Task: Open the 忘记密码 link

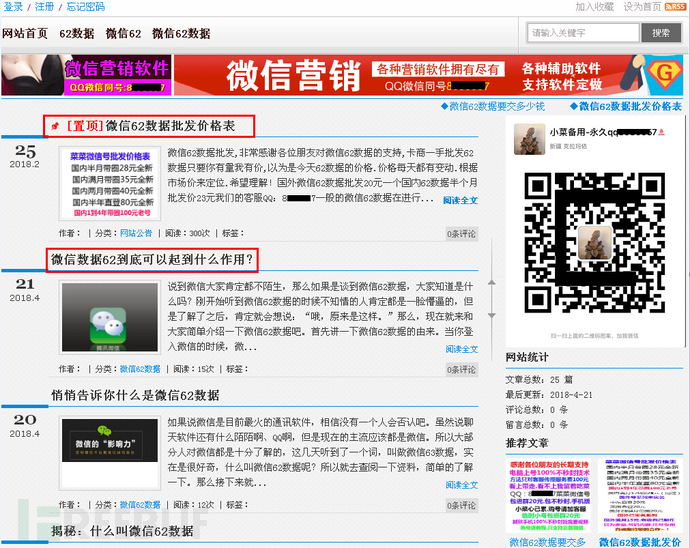Action: 86,7
